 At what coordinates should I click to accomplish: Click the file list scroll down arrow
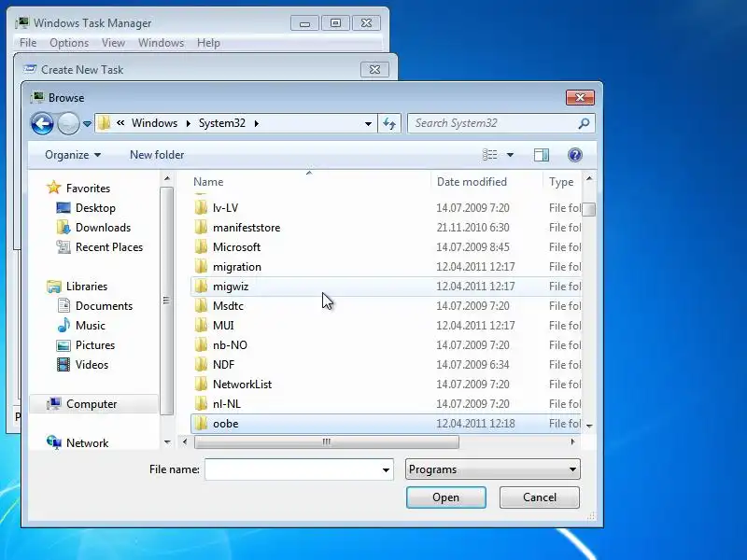[x=589, y=426]
